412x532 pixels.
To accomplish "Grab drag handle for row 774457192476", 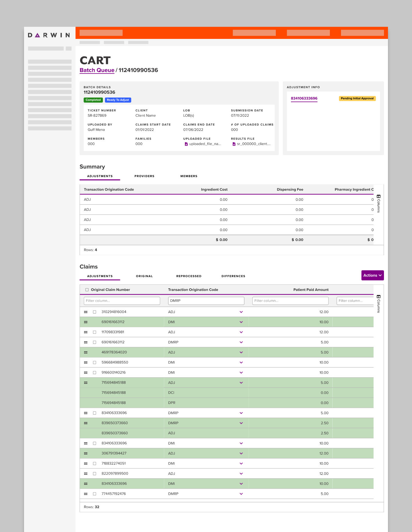I will tap(86, 494).
